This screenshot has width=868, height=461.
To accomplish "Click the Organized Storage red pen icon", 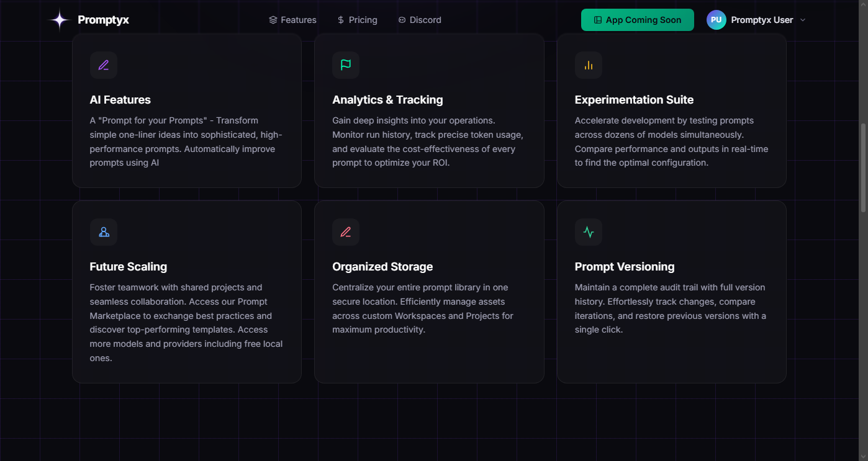I will click(345, 232).
